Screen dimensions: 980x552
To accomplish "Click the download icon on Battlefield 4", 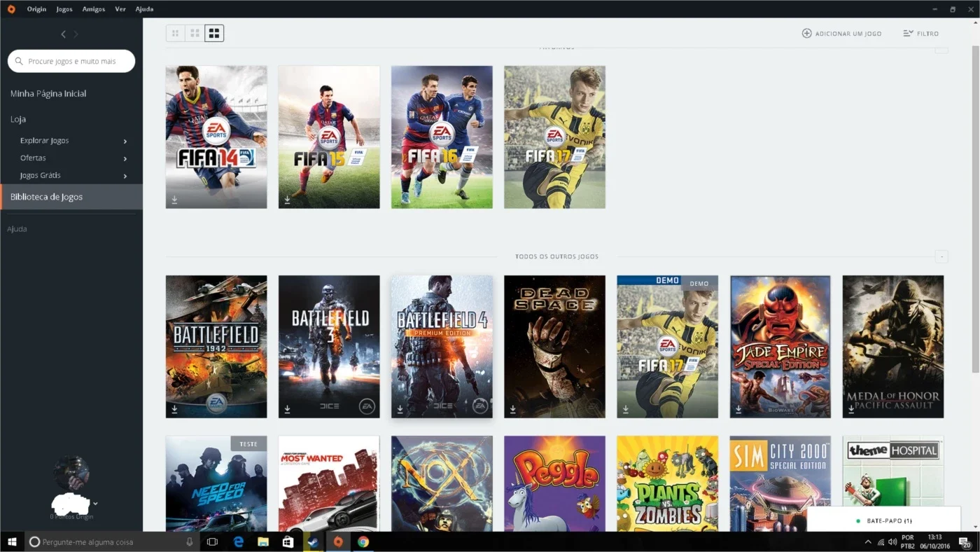I will click(x=400, y=409).
